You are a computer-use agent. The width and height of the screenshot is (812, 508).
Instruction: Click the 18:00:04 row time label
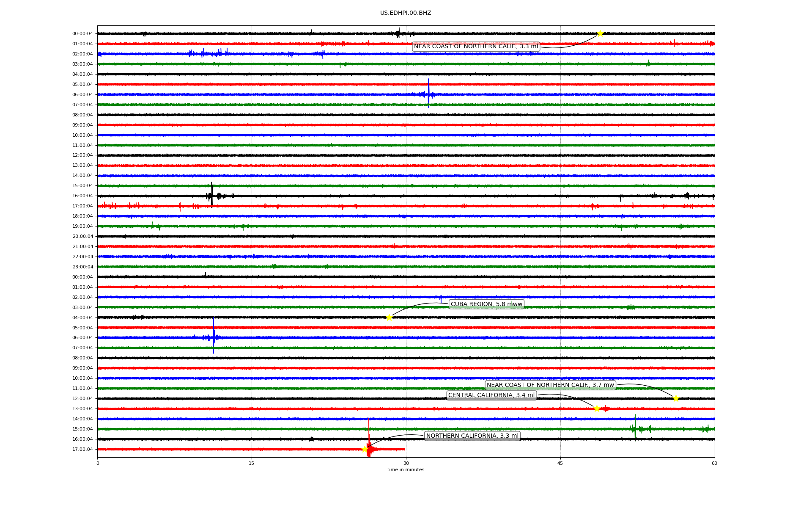(x=82, y=216)
